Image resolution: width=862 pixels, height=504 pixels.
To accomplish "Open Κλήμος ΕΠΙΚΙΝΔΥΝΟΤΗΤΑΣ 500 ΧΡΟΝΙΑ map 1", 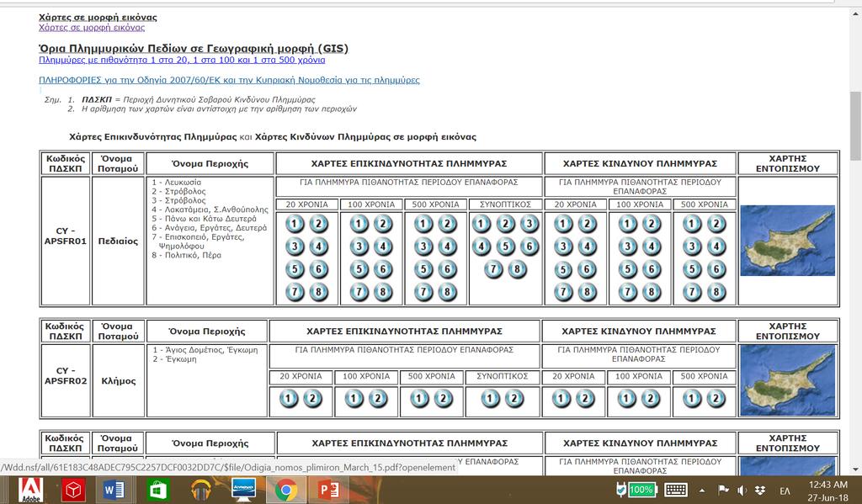I will pyautogui.click(x=419, y=399).
